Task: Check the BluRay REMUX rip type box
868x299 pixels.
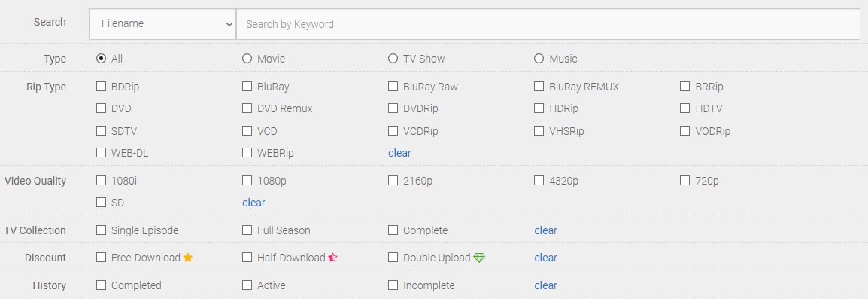Action: tap(539, 87)
